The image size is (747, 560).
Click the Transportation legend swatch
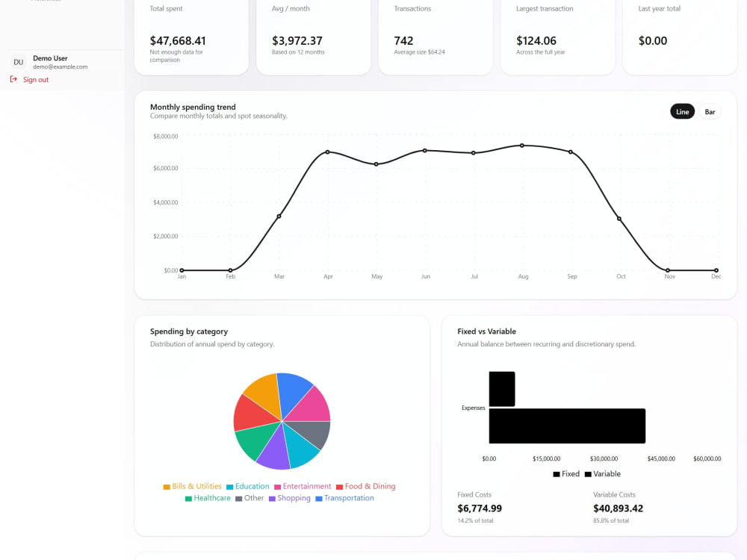pyautogui.click(x=319, y=499)
